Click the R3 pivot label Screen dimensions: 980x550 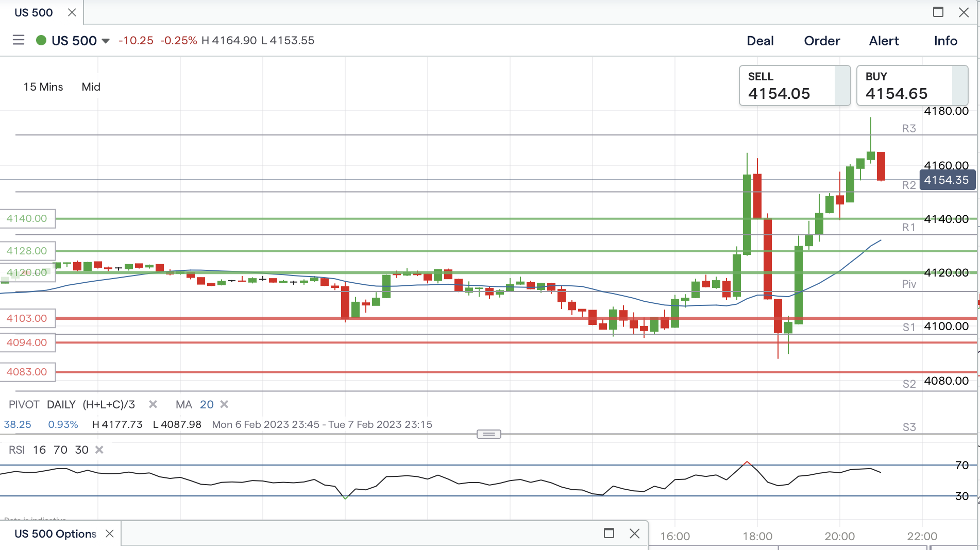click(909, 129)
